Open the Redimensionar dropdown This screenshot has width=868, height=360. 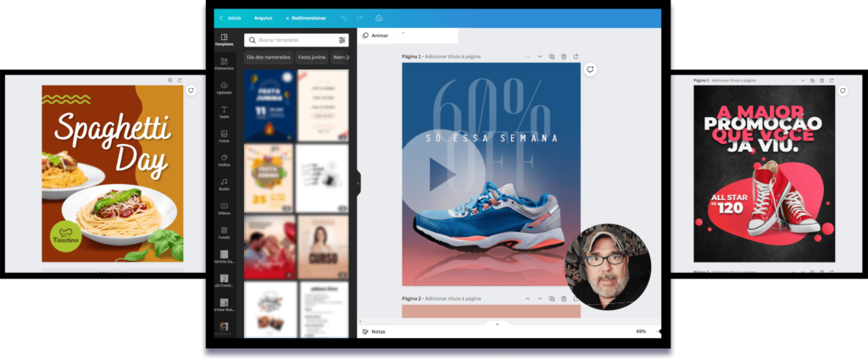(307, 18)
